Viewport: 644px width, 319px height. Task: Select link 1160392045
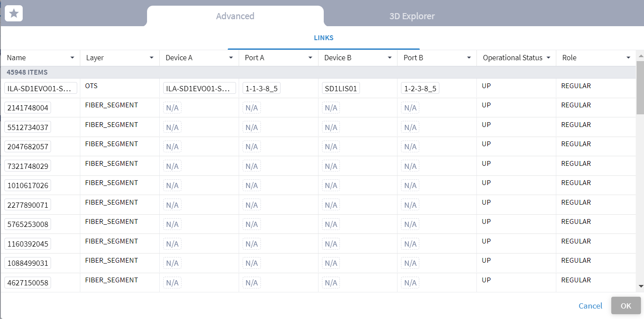(x=27, y=244)
